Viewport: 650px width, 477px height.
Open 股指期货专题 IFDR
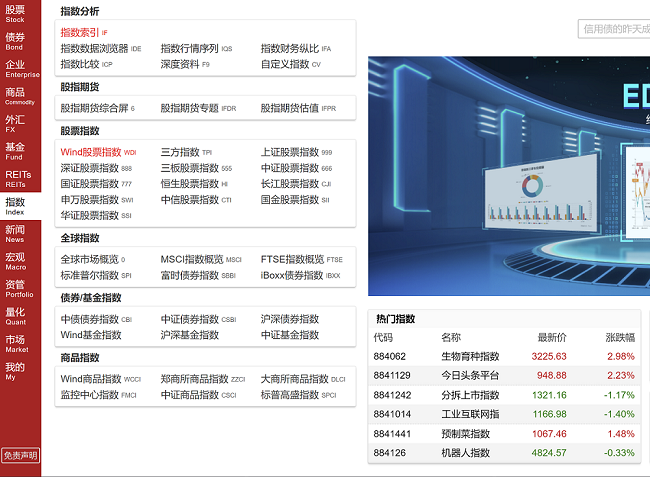pyautogui.click(x=198, y=108)
